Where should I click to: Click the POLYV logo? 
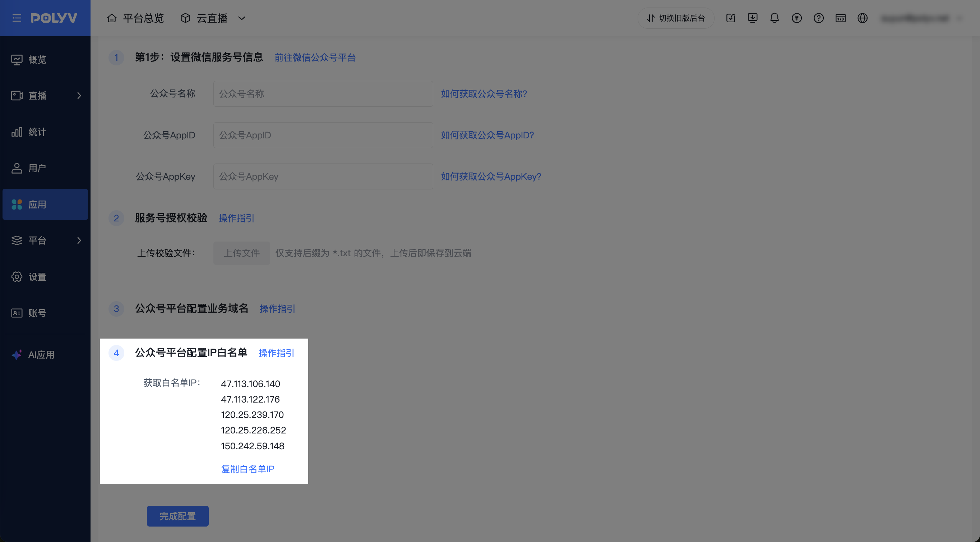tap(54, 18)
